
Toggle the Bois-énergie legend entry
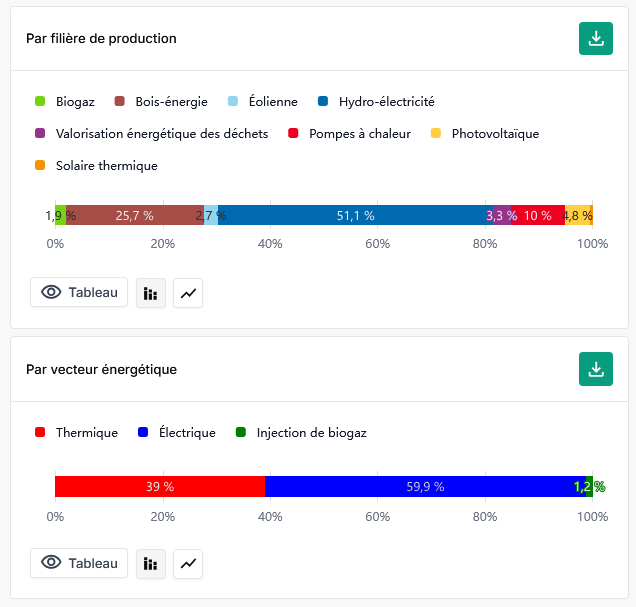[x=161, y=101]
